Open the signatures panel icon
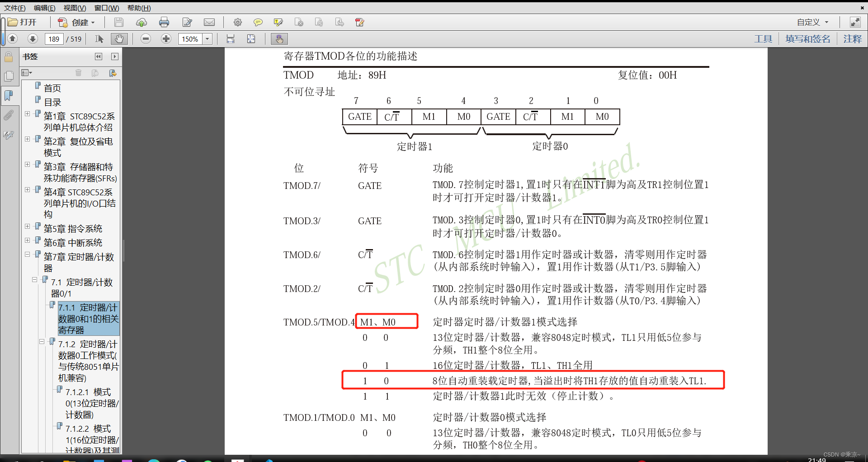868x462 pixels. (9, 135)
